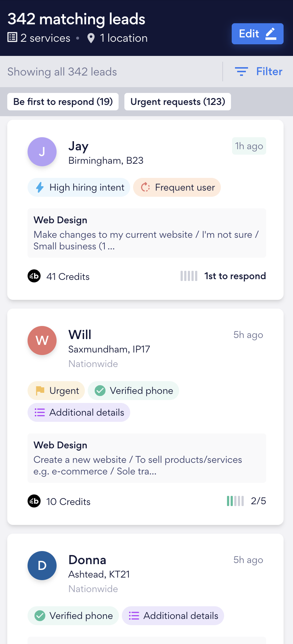Open Donna's lead card by name
This screenshot has height=644, width=293.
[87, 560]
